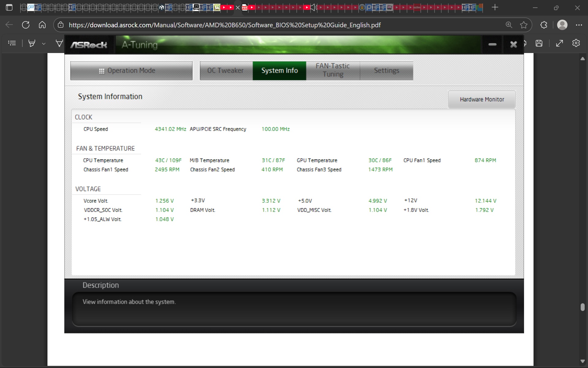Click the PDF save icon
588x368 pixels.
pos(539,43)
